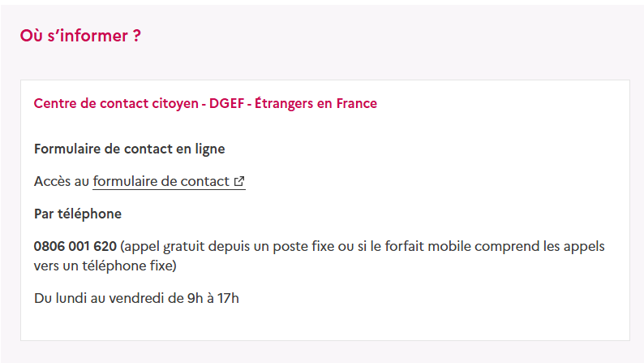Screen dimensions: 644x363
Task: Click the Où s'informer ? heading
Action: [80, 36]
